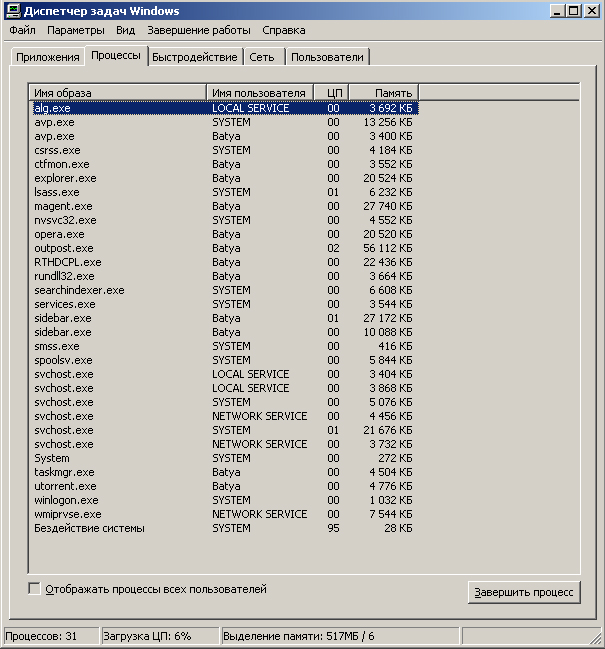
Task: Enable showing processes of all users checkbox
Action: tap(35, 589)
